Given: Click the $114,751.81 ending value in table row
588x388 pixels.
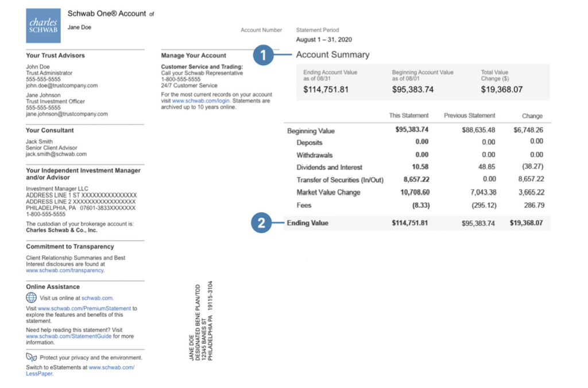Looking at the screenshot, I should click(x=410, y=223).
